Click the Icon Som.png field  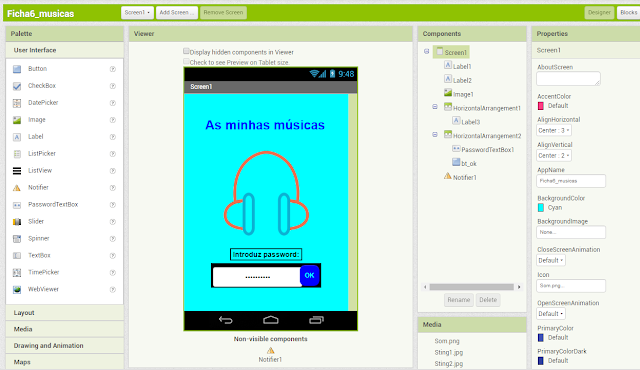pos(571,286)
